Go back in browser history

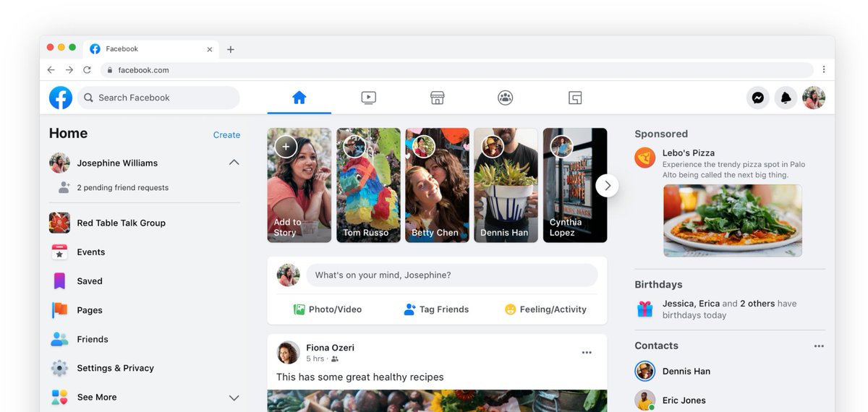pyautogui.click(x=51, y=70)
